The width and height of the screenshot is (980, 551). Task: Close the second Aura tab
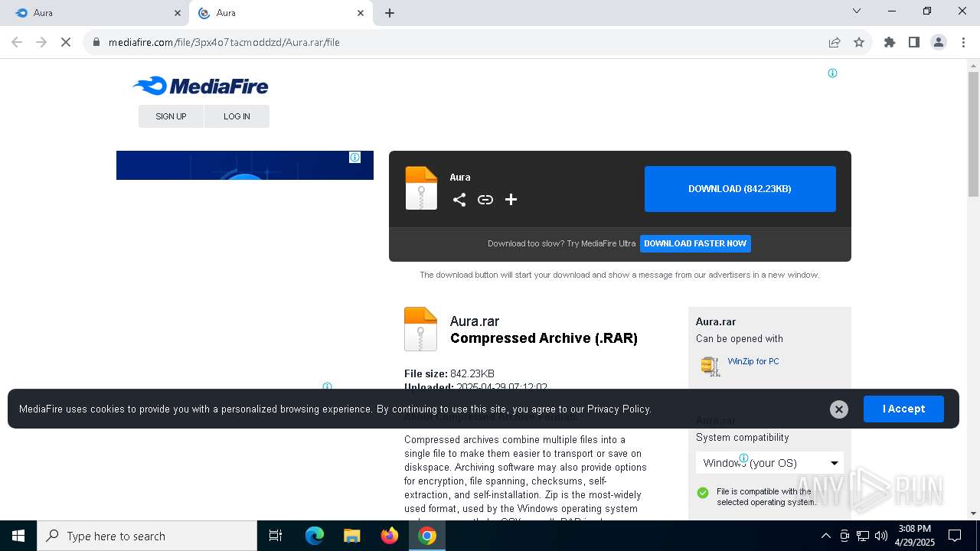pos(361,13)
